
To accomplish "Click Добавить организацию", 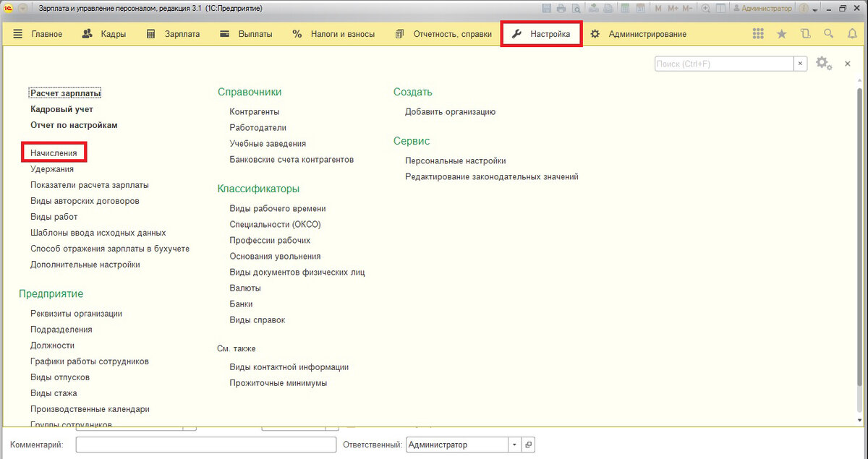I will tap(450, 112).
